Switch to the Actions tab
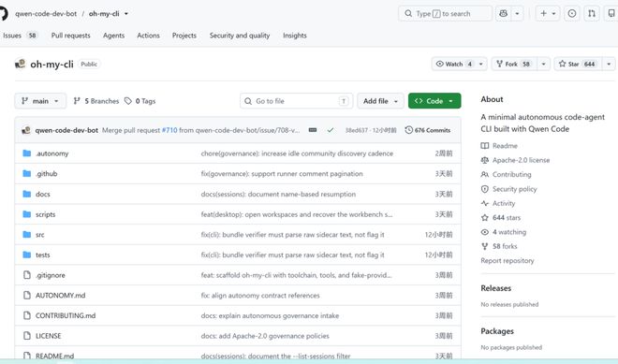This screenshot has width=618, height=364. pos(148,36)
